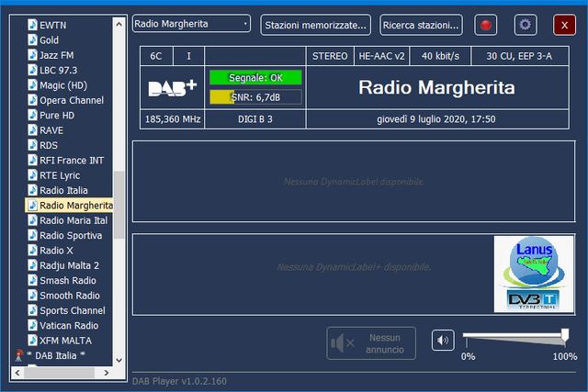Click the Lanus DVB-T station logo
The image size is (588, 392).
pos(534,274)
